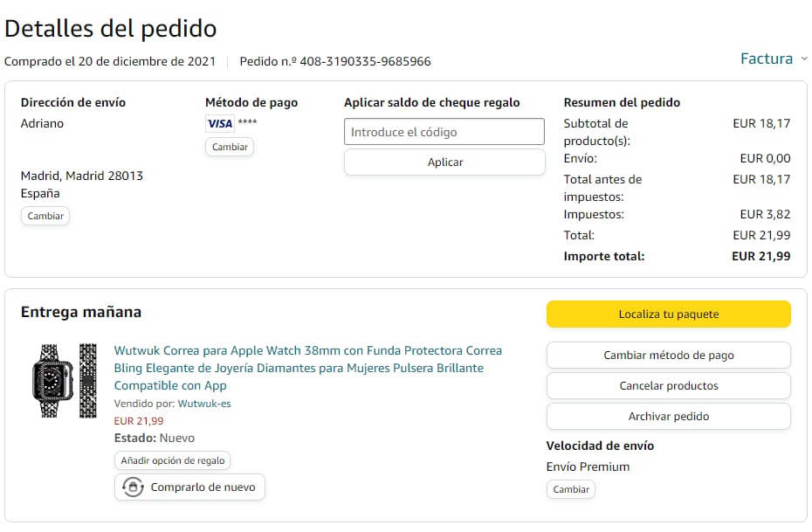Click the VISA card logo
The height and width of the screenshot is (532, 812).
click(x=220, y=123)
